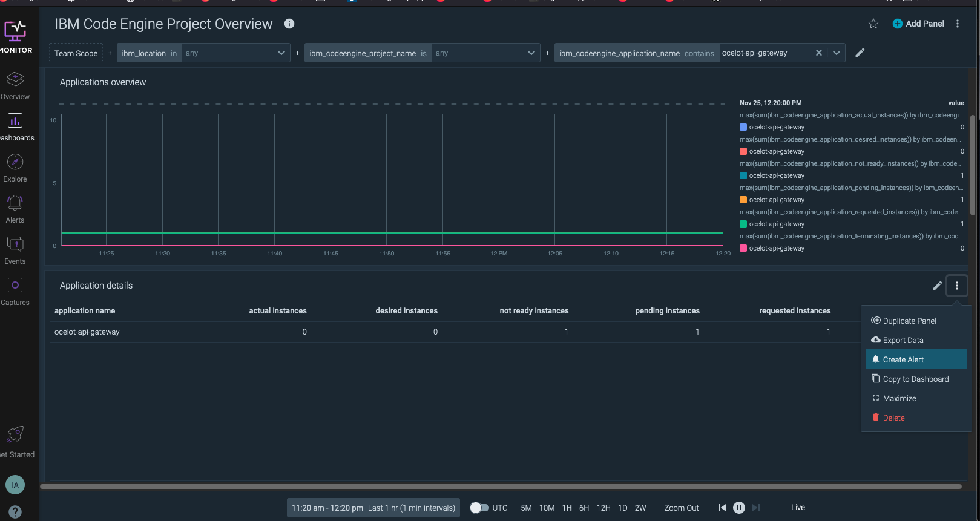The height and width of the screenshot is (521, 980).
Task: Click the edit scope pencil icon
Action: tap(860, 53)
